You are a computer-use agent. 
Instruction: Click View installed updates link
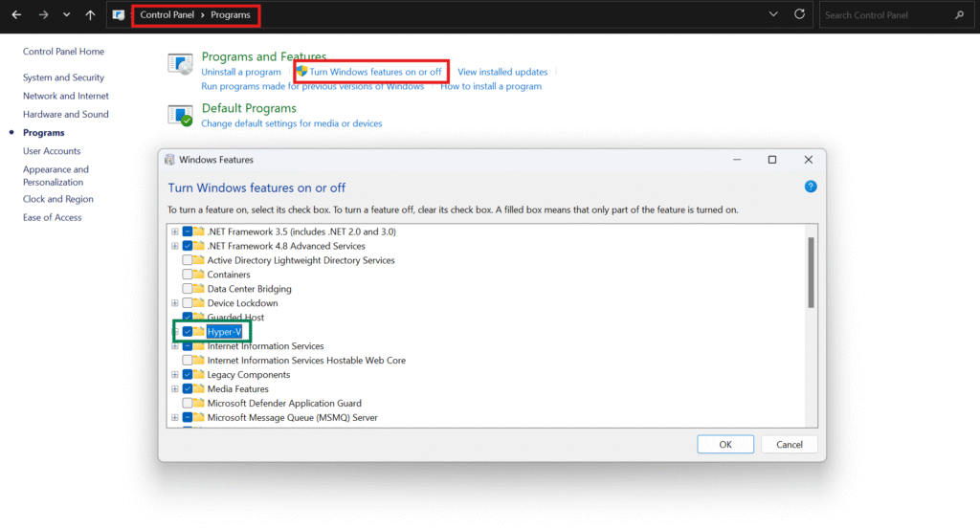pyautogui.click(x=502, y=72)
